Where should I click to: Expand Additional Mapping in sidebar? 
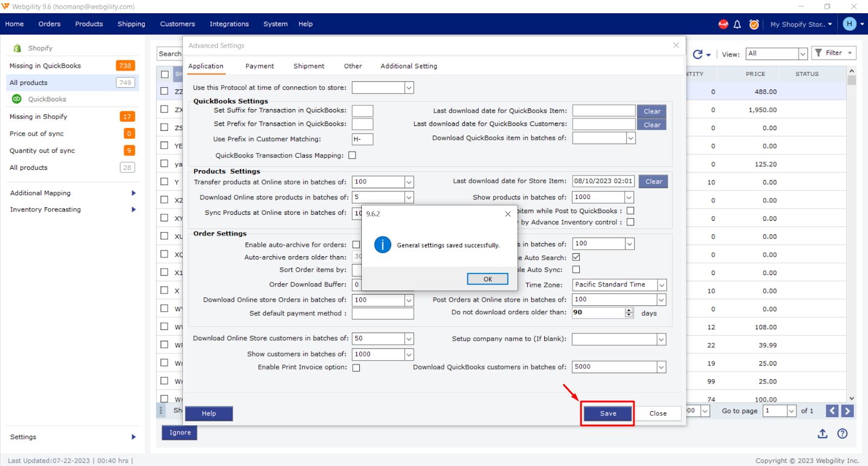click(x=133, y=193)
